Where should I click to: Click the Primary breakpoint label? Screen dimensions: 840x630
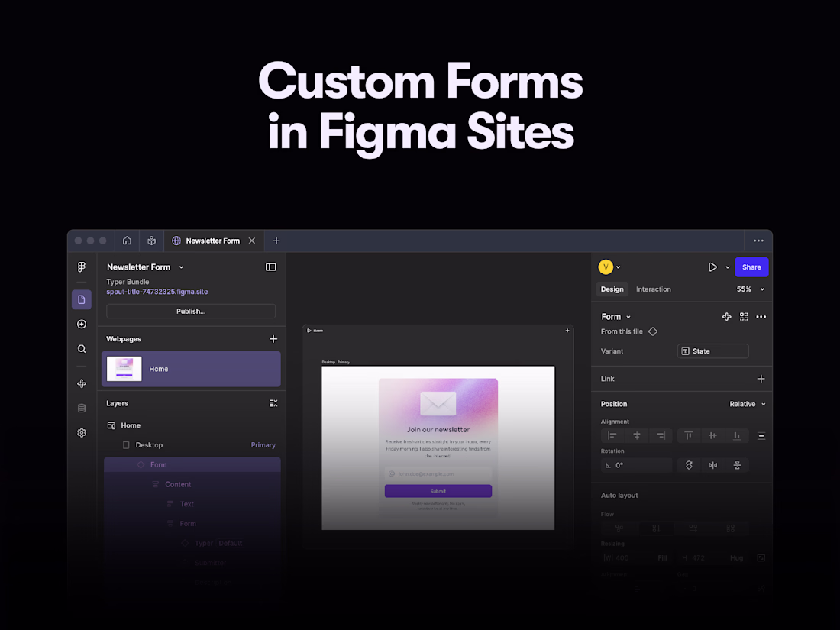tap(263, 445)
